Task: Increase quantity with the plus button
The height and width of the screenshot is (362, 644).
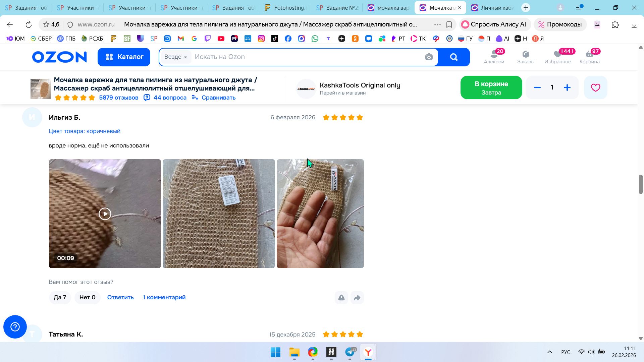Action: point(567,87)
